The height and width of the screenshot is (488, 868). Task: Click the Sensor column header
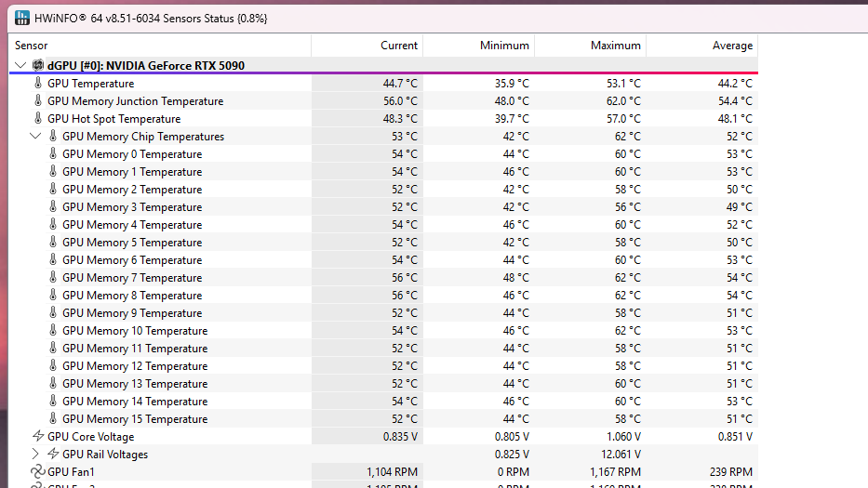coord(160,46)
